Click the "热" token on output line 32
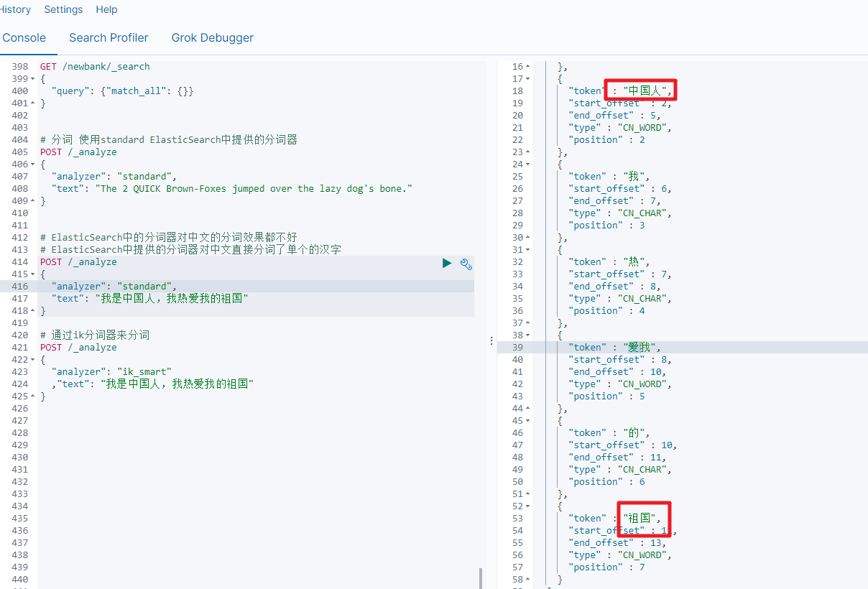Screen dimensions: 868x589 [634, 262]
